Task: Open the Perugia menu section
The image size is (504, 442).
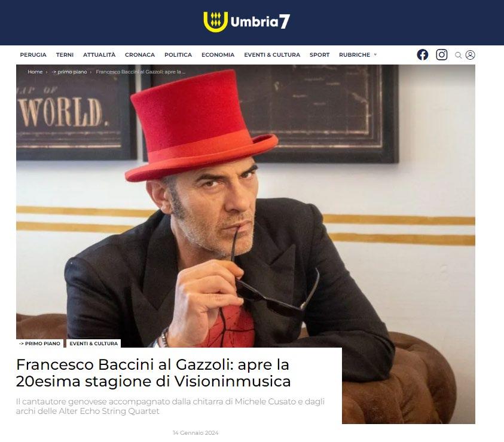Action: 33,55
